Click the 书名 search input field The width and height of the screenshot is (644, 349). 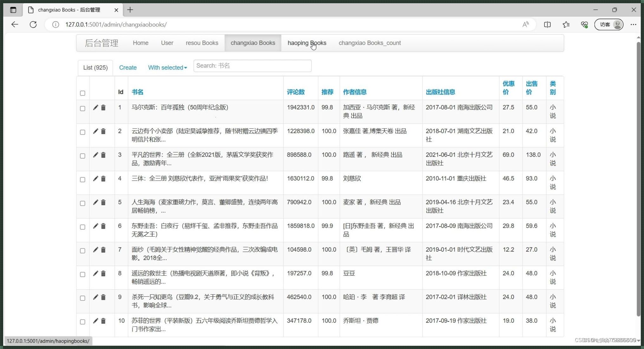tap(253, 66)
